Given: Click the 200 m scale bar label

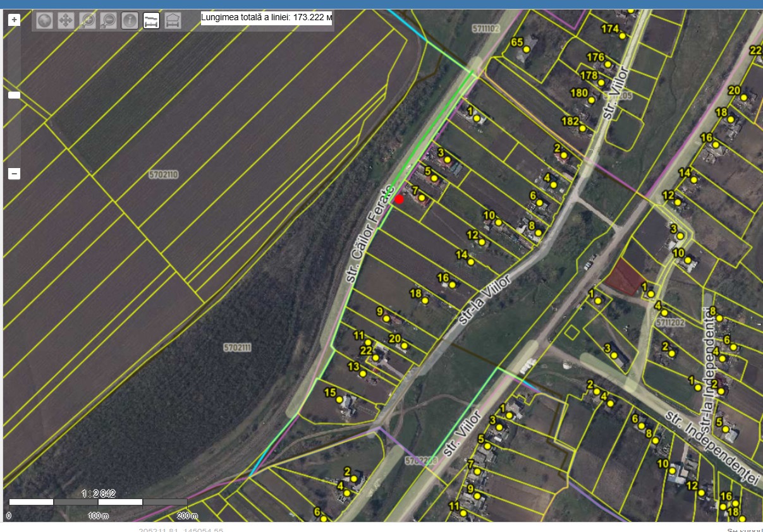Looking at the screenshot, I should click(186, 515).
